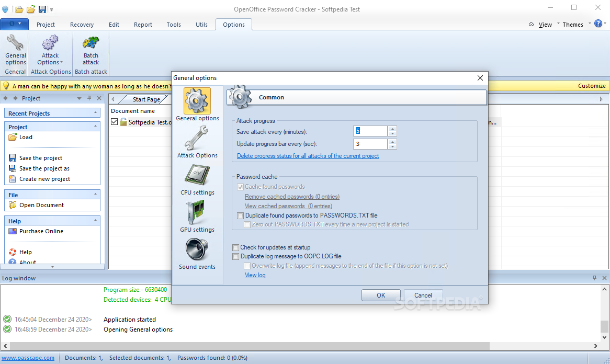This screenshot has width=610, height=364.
Task: Enable Duplicate found passwords to PASSWORDS.TXT
Action: pos(241,215)
